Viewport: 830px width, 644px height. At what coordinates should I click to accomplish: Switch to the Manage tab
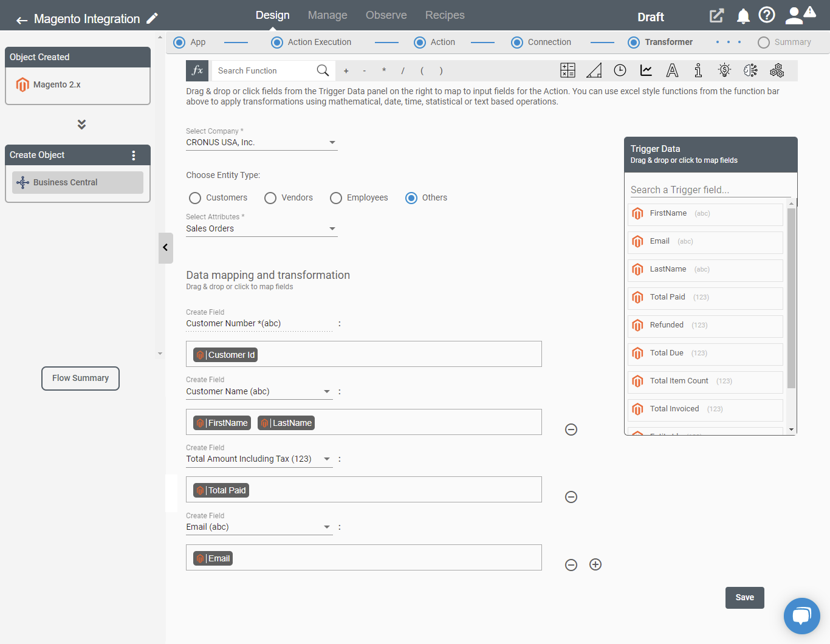328,15
